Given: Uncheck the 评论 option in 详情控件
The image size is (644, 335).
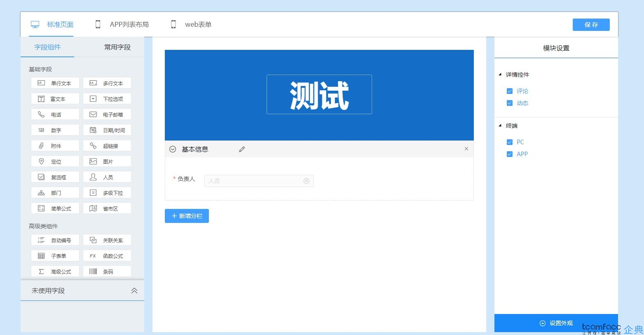Looking at the screenshot, I should [510, 91].
